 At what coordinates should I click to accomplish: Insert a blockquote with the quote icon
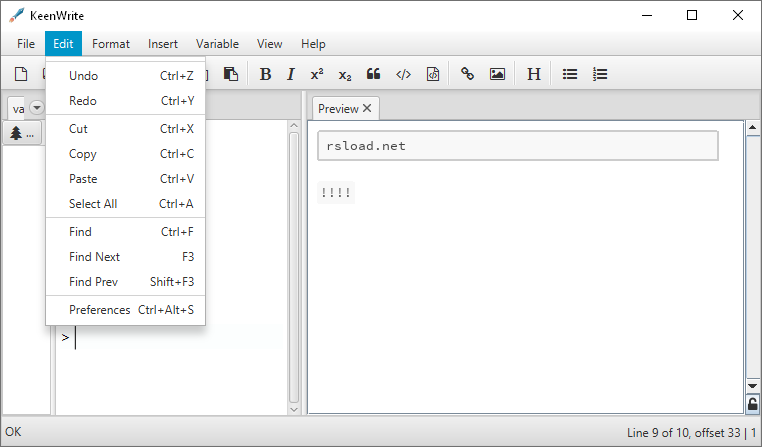coord(373,74)
